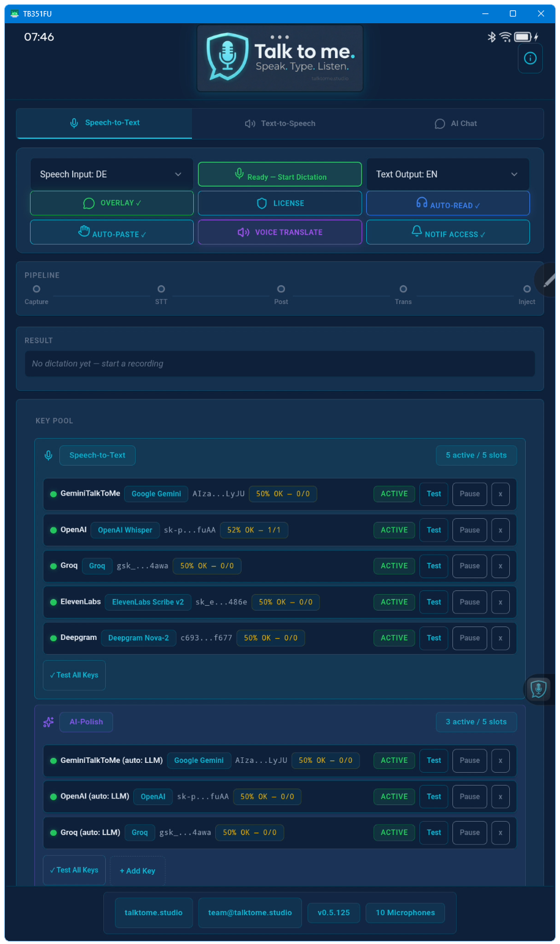Open the Speech Input: DE dropdown
This screenshot has width=560, height=944.
(112, 174)
